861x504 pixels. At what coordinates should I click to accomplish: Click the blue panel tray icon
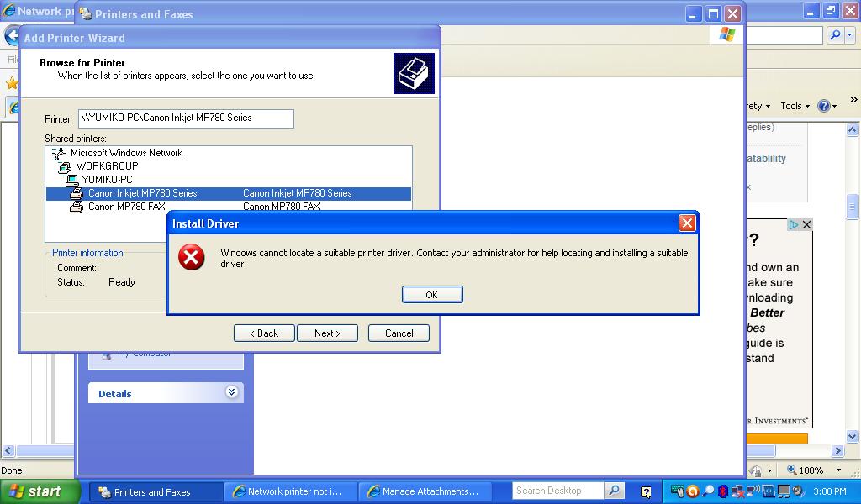(x=769, y=491)
